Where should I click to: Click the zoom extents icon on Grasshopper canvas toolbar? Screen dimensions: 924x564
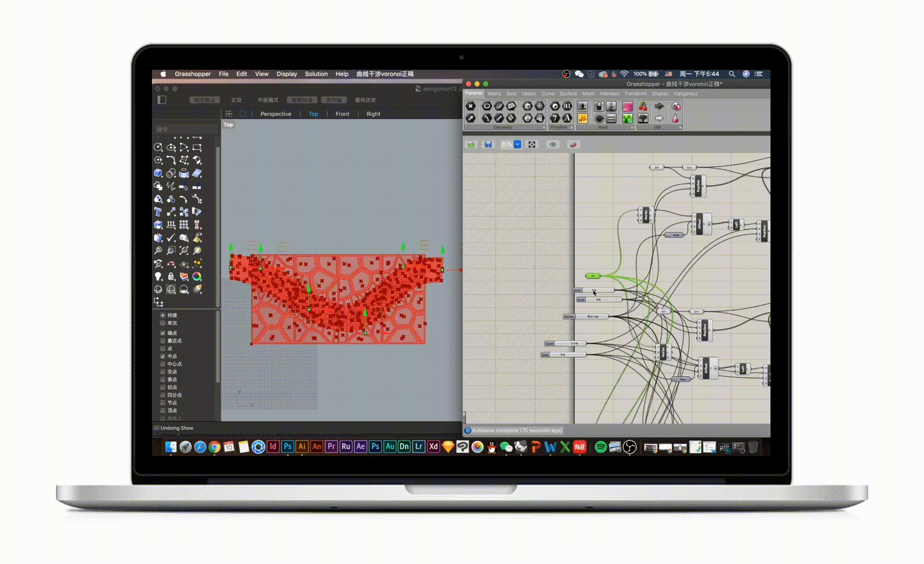coord(532,144)
